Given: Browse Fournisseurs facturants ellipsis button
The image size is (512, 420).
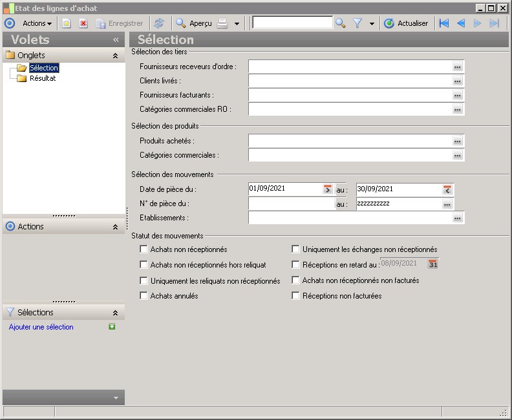Looking at the screenshot, I should pyautogui.click(x=458, y=95).
